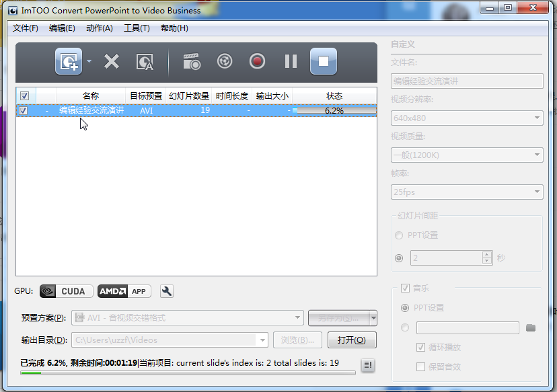The image size is (557, 392).
Task: Click the 浏览(B)... browse button
Action: click(x=297, y=340)
